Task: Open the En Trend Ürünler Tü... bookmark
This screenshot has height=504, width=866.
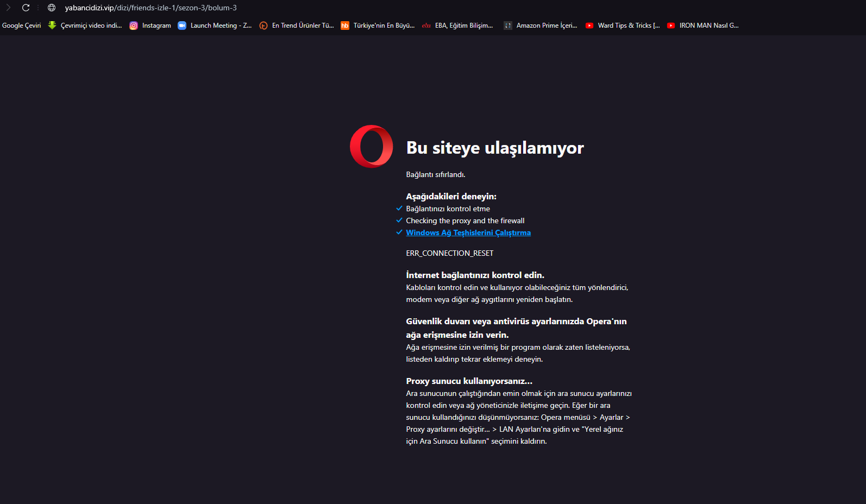Action: click(x=303, y=26)
